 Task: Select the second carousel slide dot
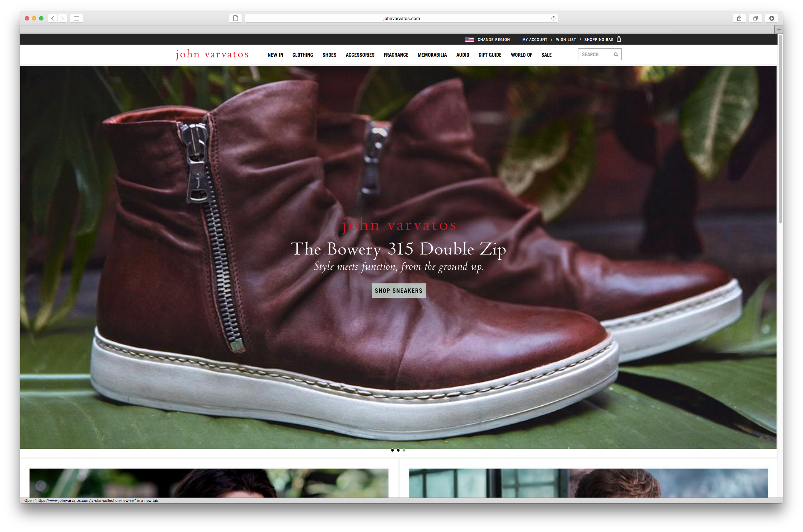(x=398, y=450)
